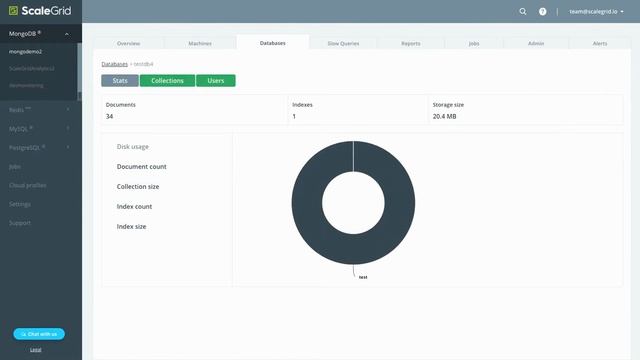Open Support in the sidebar
Viewport: 640px width, 360px height.
tap(20, 223)
